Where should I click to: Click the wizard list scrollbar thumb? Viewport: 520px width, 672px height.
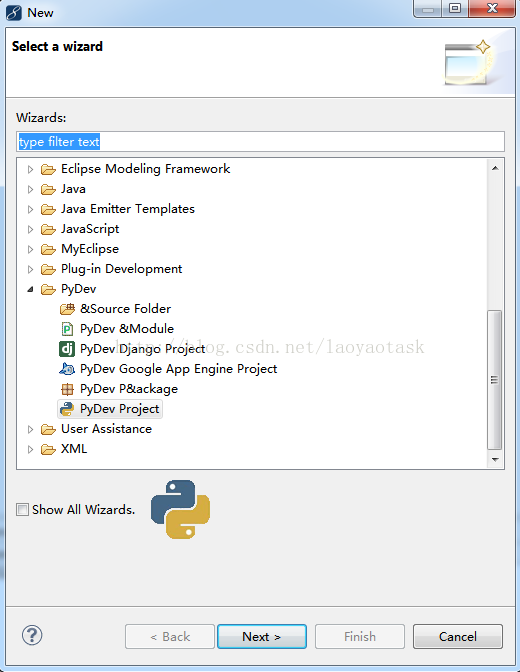[x=495, y=380]
